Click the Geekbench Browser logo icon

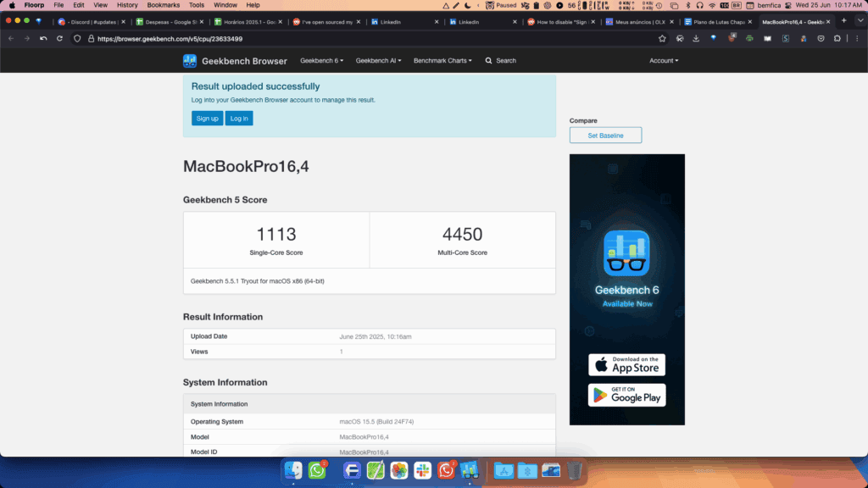pos(190,61)
